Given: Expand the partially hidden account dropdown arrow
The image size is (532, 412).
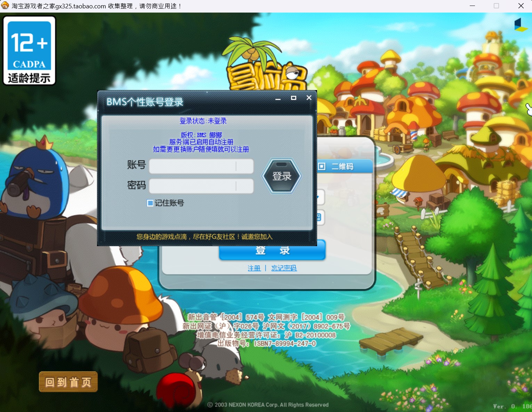Looking at the screenshot, I should click(321, 197).
